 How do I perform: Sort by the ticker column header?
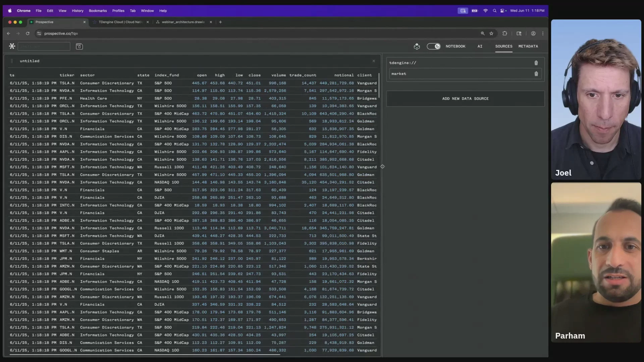(x=67, y=75)
